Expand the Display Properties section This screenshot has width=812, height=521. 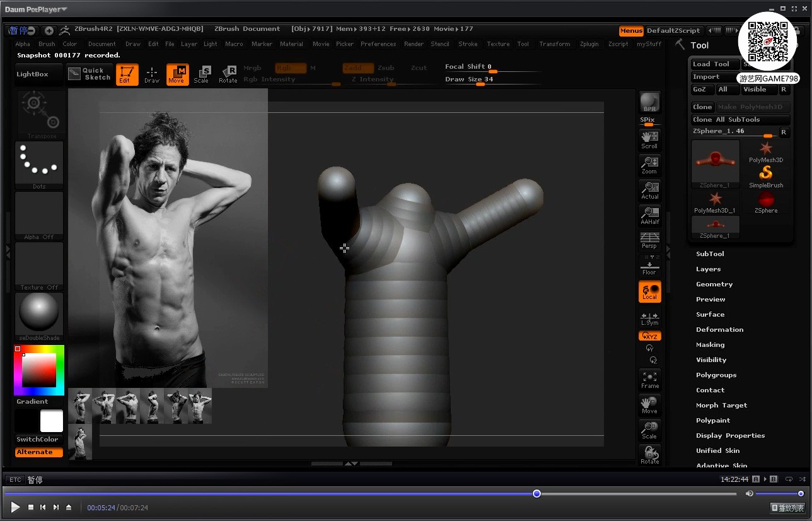[x=730, y=435]
